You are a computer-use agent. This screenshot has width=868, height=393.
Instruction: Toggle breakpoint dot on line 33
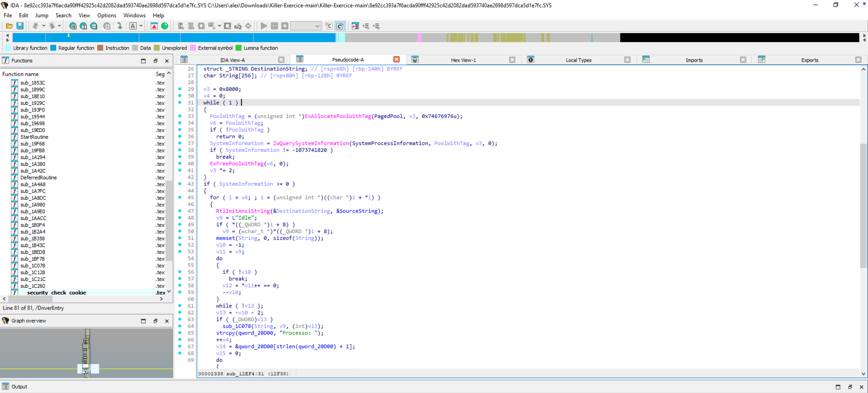(x=180, y=116)
